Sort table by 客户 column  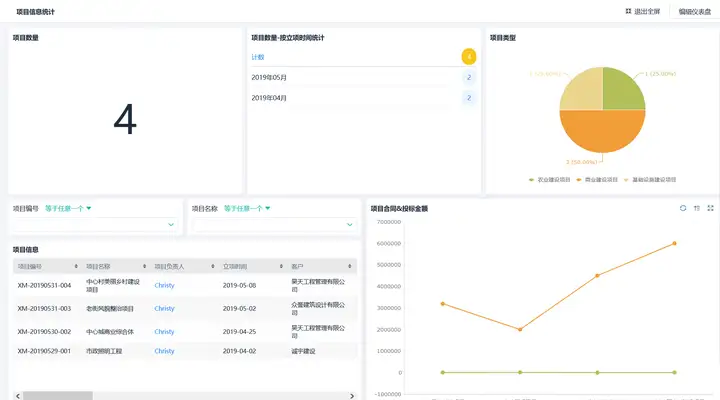349,266
